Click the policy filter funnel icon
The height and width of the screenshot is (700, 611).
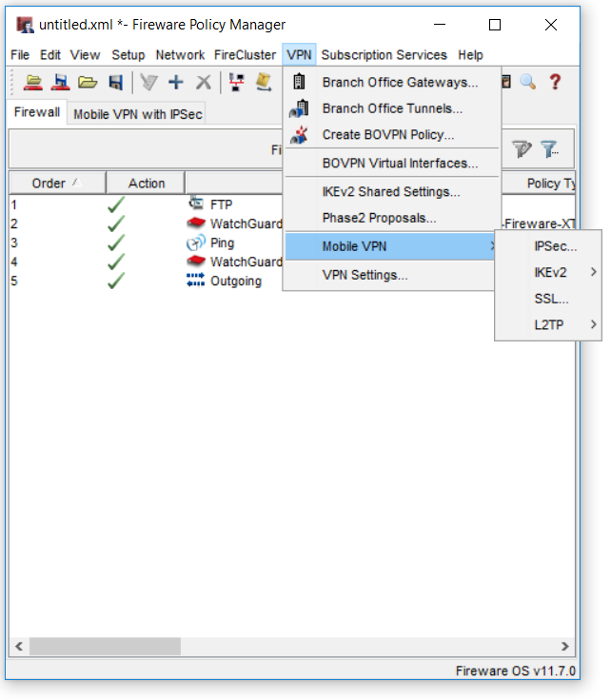(x=549, y=149)
